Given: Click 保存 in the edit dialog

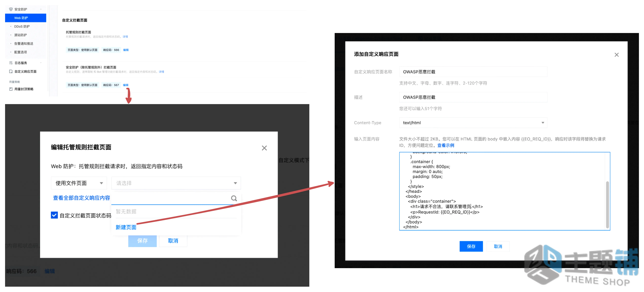Looking at the screenshot, I should click(x=142, y=241).
